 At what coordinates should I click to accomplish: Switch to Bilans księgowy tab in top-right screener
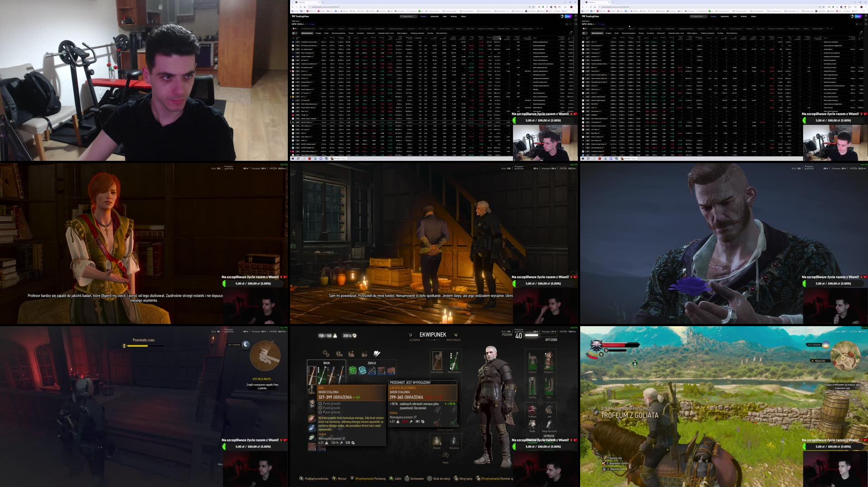692,33
